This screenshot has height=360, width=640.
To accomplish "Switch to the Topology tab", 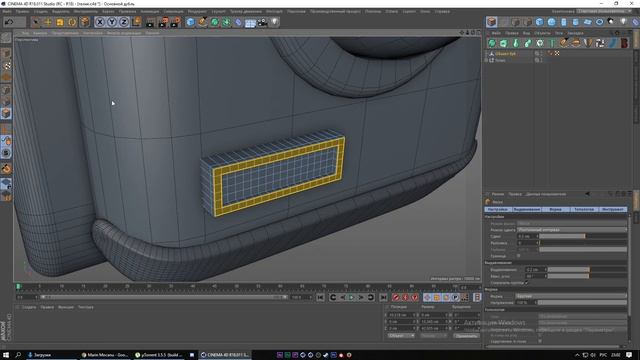I will [584, 209].
